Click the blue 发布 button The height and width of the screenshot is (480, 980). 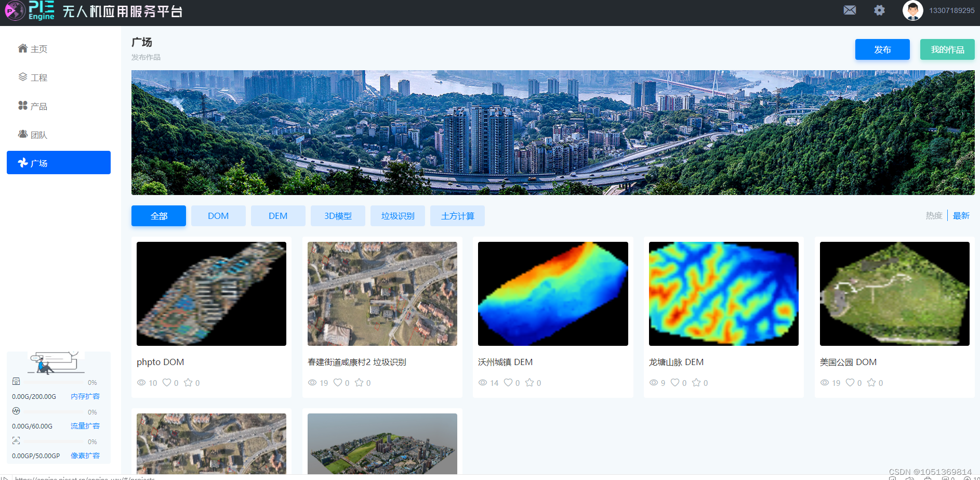pos(882,49)
